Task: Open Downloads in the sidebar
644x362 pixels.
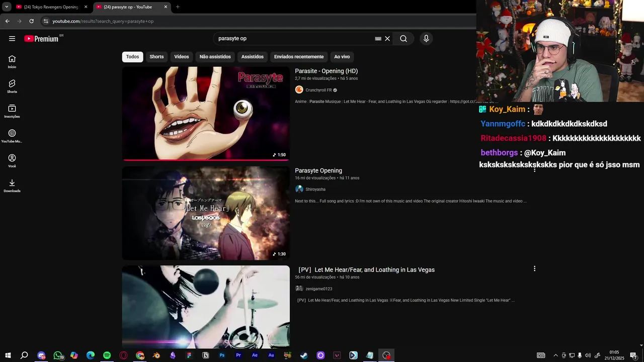Action: [x=12, y=186]
